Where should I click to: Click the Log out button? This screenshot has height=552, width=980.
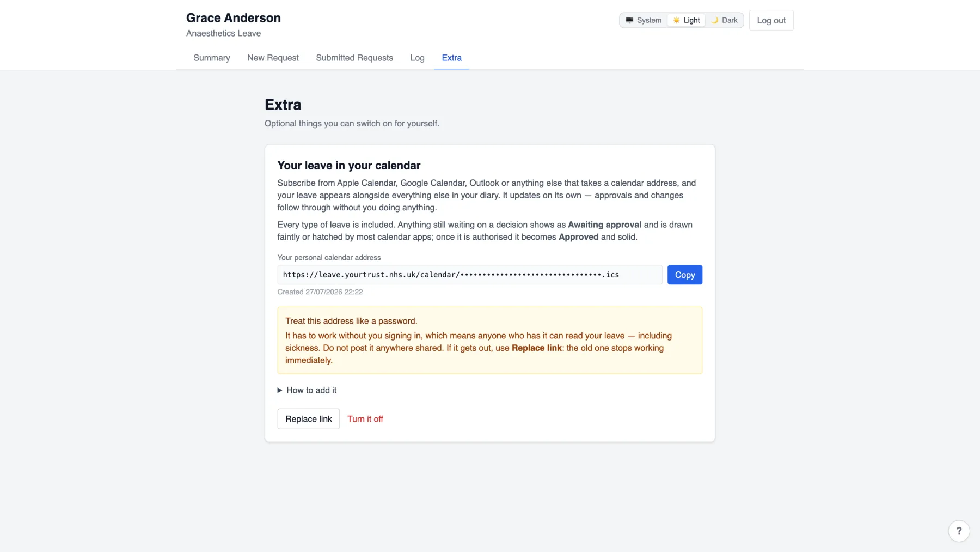point(771,20)
